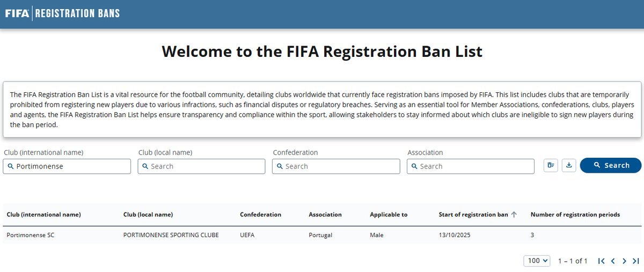Sort by Number of registration periods
644x272 pixels.
pos(575,215)
